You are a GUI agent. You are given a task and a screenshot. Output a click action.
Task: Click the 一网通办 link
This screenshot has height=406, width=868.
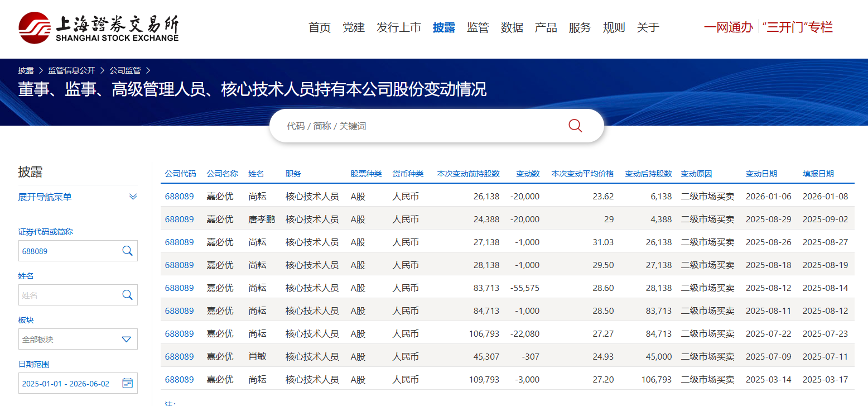pyautogui.click(x=729, y=27)
